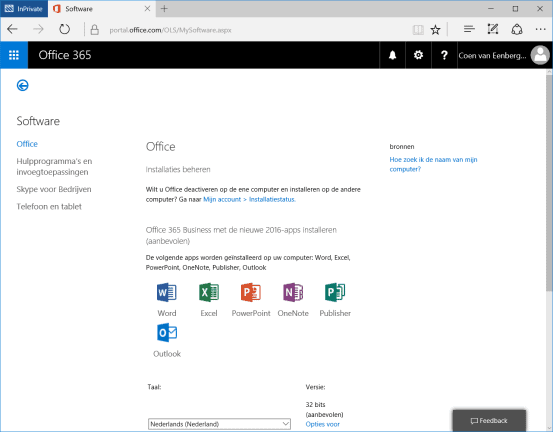Image resolution: width=553 pixels, height=432 pixels.
Task: Click the 32 bits version text
Action: 315,404
